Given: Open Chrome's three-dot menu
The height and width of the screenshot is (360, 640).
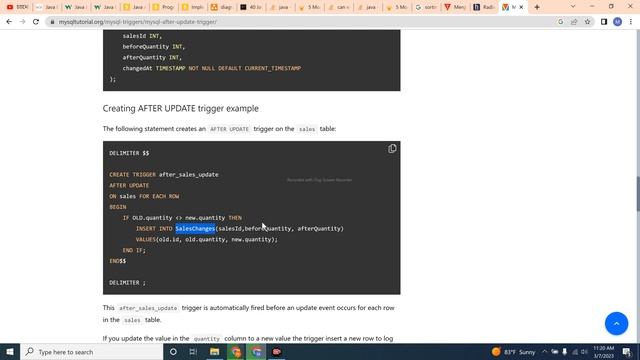Looking at the screenshot, I should [631, 22].
